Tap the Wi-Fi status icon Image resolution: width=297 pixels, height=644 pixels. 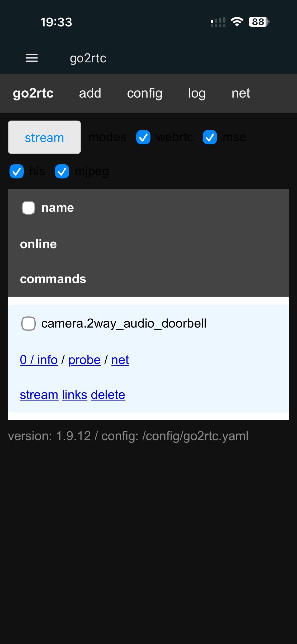click(237, 22)
